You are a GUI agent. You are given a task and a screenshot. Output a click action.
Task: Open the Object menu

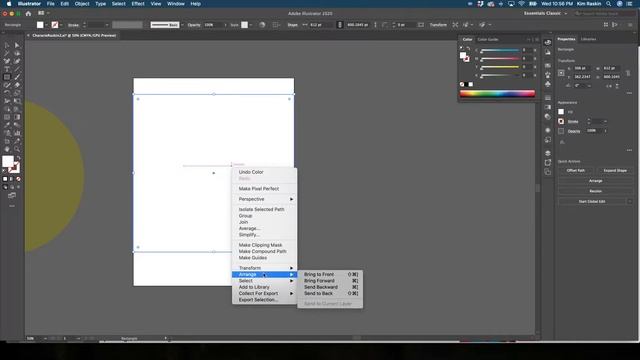pos(82,4)
